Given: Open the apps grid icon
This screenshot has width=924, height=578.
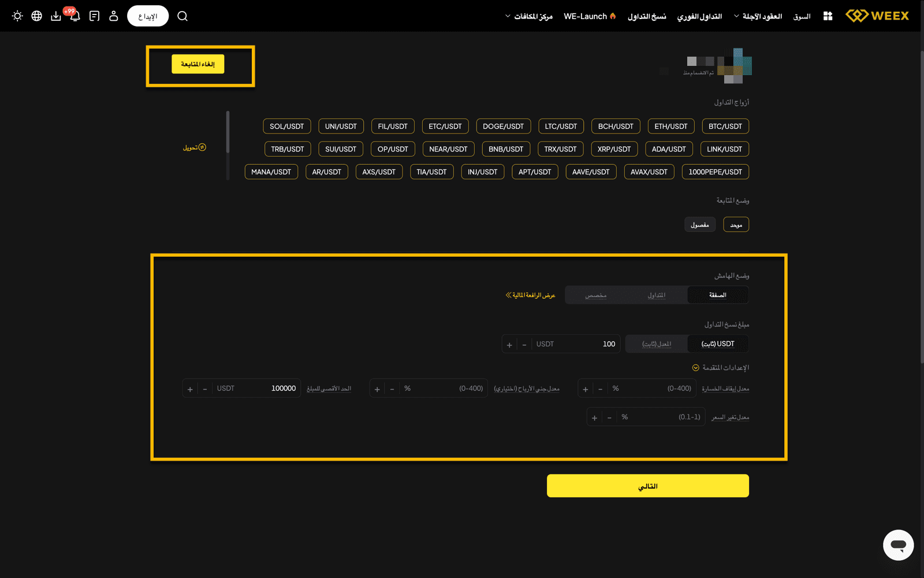Looking at the screenshot, I should 828,16.
